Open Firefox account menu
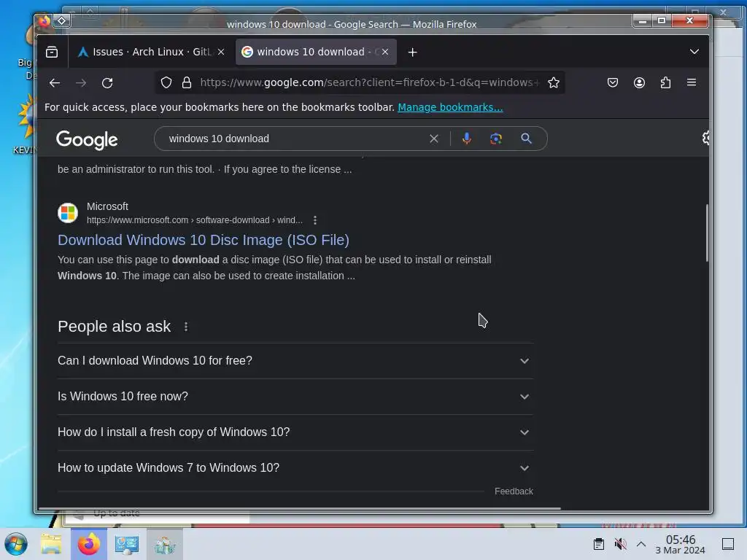Viewport: 747px width, 560px height. 639,83
